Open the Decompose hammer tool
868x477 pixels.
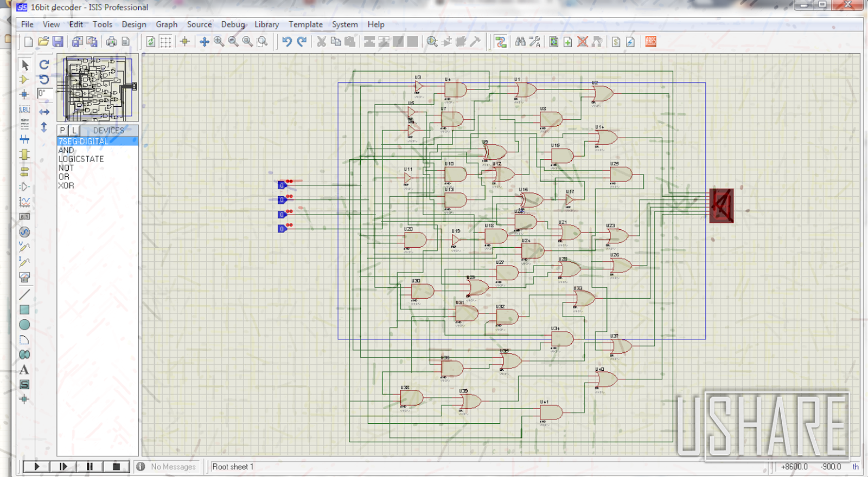[475, 42]
